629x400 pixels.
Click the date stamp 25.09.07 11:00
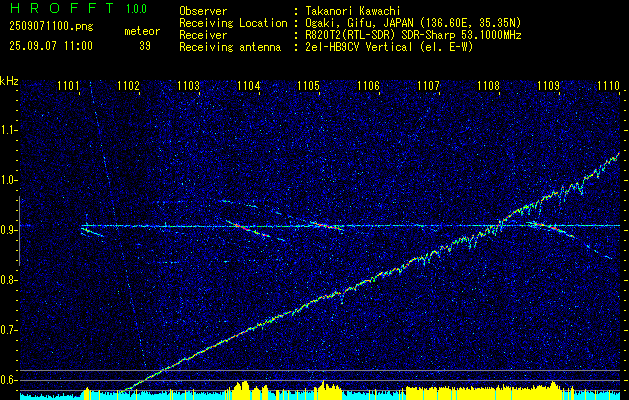point(51,46)
